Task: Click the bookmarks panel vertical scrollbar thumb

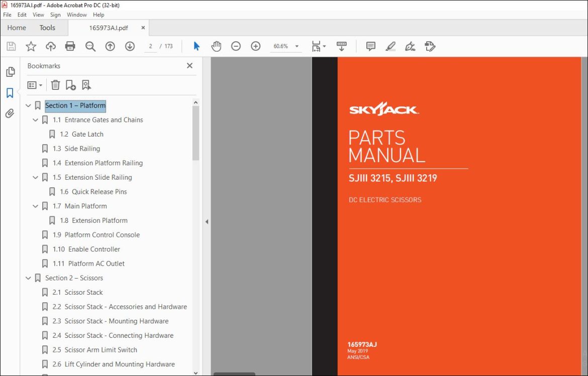Action: tap(196, 133)
